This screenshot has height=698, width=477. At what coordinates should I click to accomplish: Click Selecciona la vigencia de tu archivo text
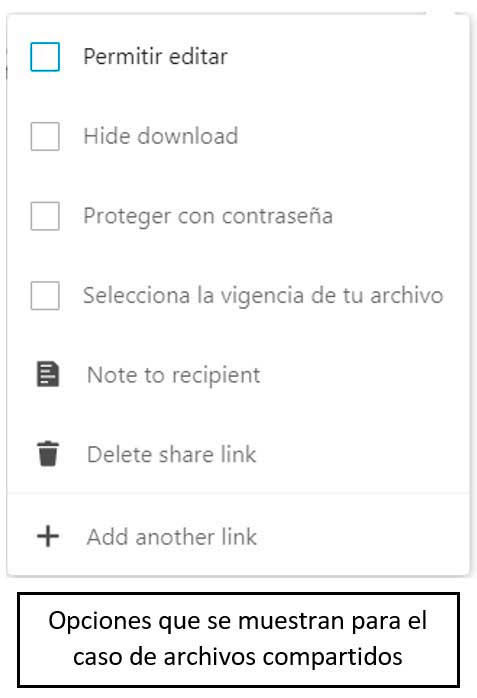[263, 296]
